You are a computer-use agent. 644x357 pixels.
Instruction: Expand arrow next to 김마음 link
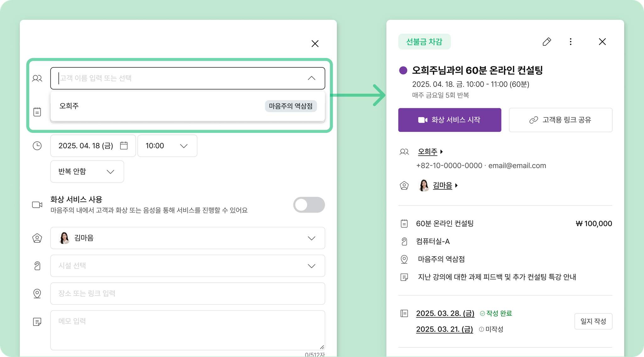click(456, 186)
